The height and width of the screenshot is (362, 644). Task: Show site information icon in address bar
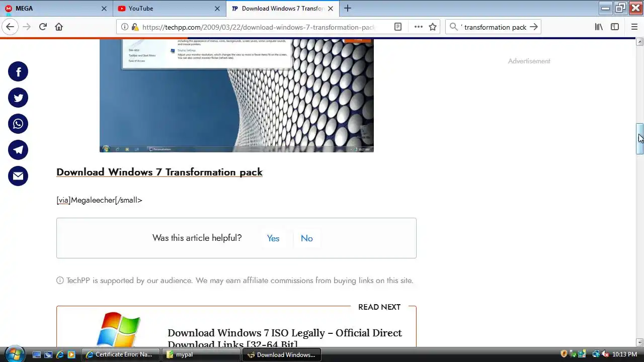[x=125, y=27]
